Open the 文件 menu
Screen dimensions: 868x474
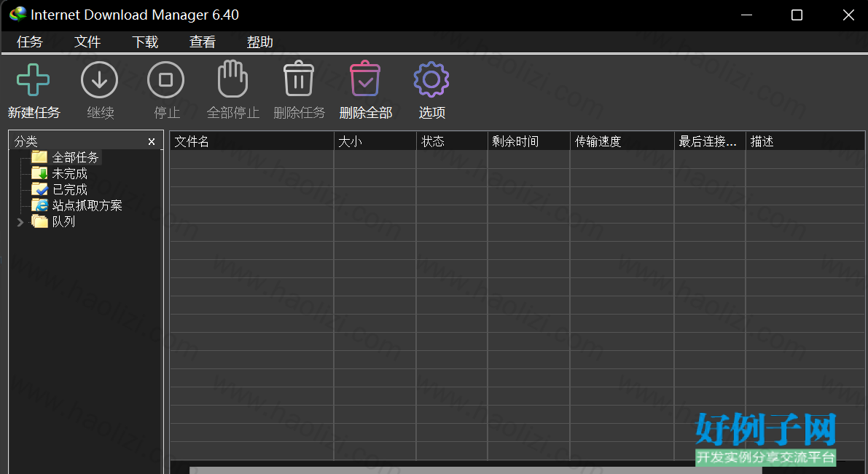(87, 42)
